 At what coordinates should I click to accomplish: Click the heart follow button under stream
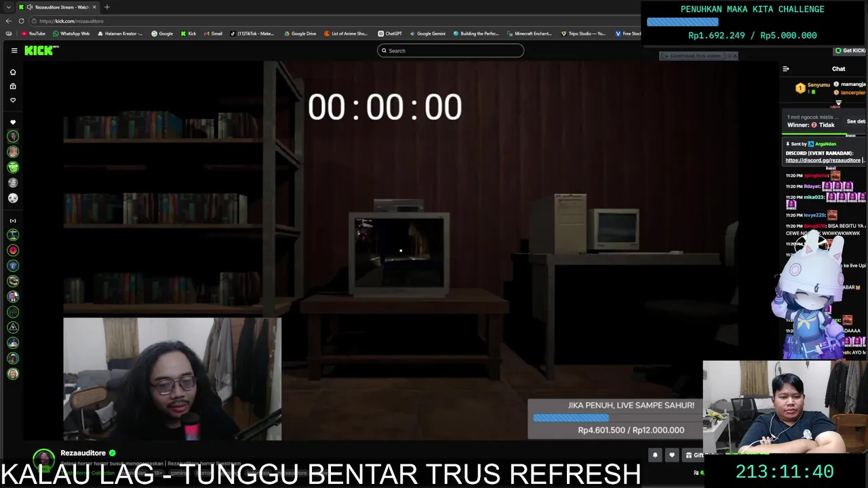(672, 455)
